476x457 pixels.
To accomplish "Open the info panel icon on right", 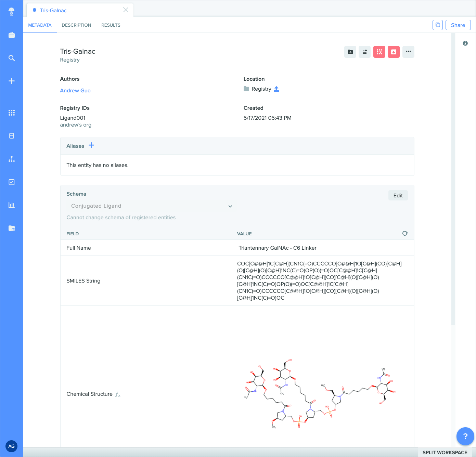I will pyautogui.click(x=465, y=43).
